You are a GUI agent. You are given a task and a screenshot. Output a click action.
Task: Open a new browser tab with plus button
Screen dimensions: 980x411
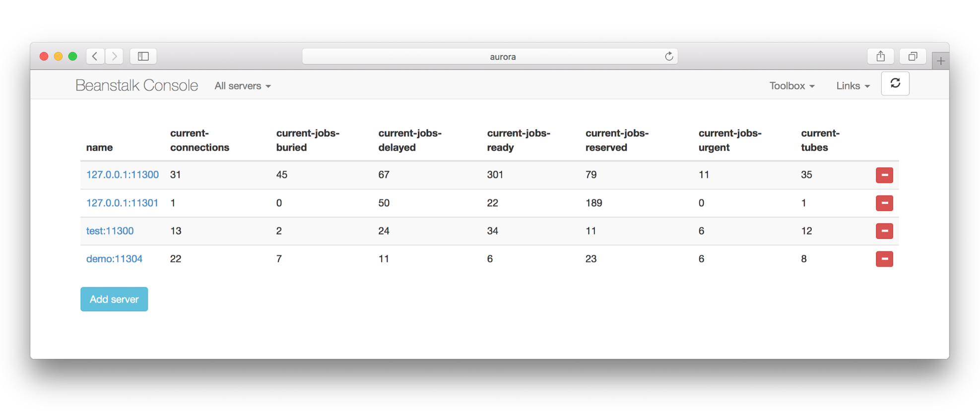pyautogui.click(x=940, y=61)
